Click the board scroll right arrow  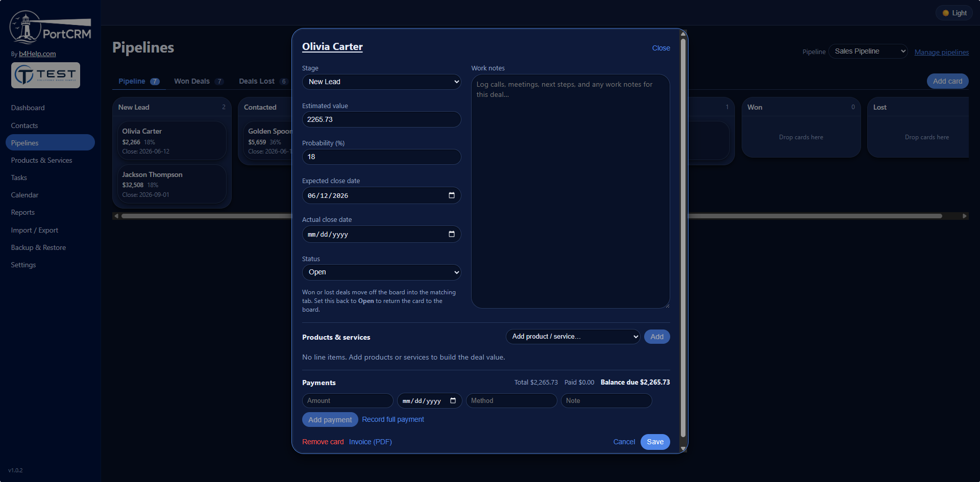(965, 216)
